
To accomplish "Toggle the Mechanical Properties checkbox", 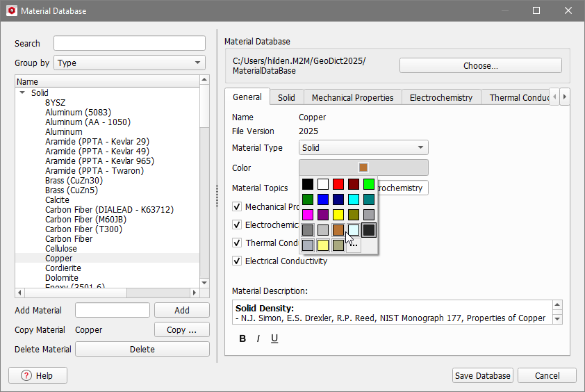I will (236, 206).
